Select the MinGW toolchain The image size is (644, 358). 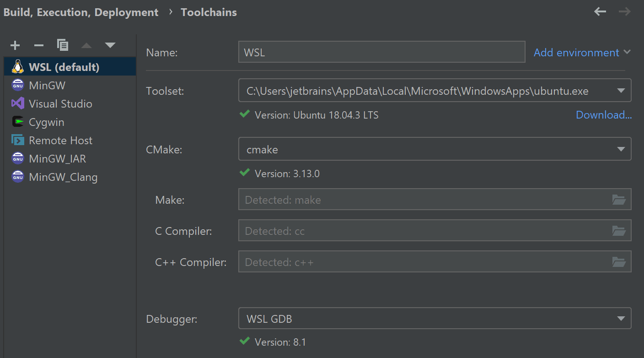pyautogui.click(x=70, y=85)
